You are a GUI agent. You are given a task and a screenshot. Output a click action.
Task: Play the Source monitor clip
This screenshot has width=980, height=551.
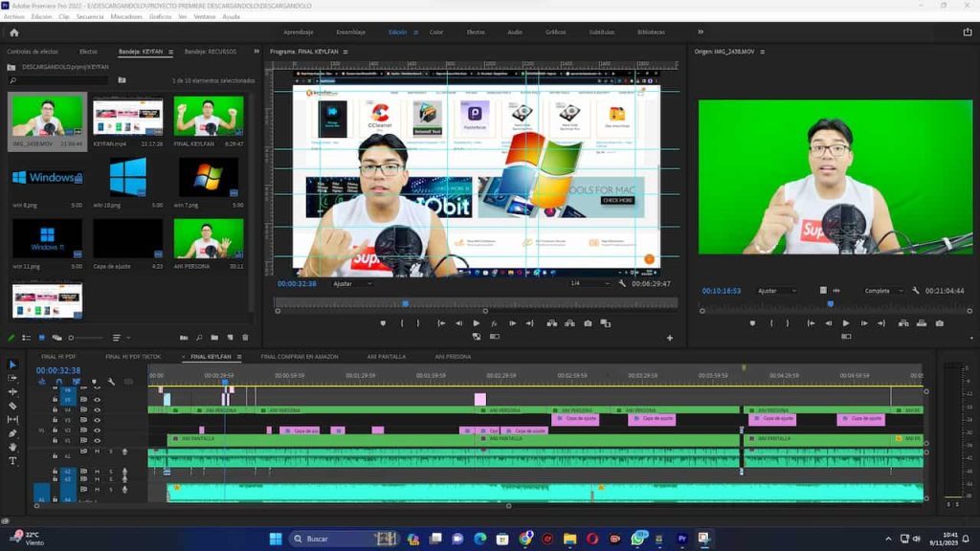(x=846, y=323)
